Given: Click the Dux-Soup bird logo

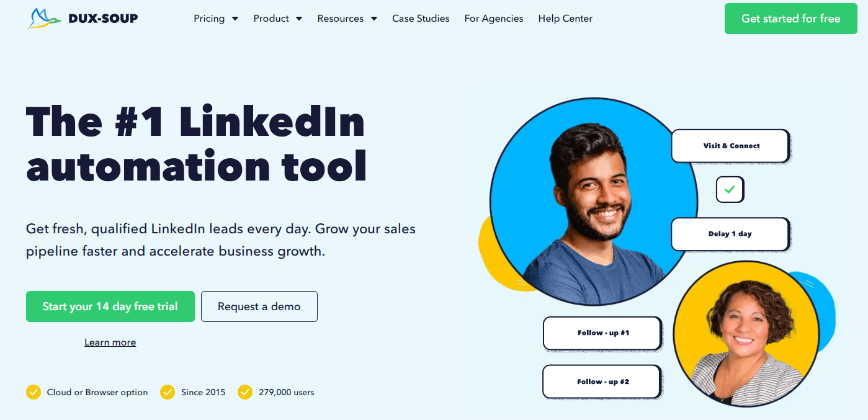Looking at the screenshot, I should tap(45, 19).
